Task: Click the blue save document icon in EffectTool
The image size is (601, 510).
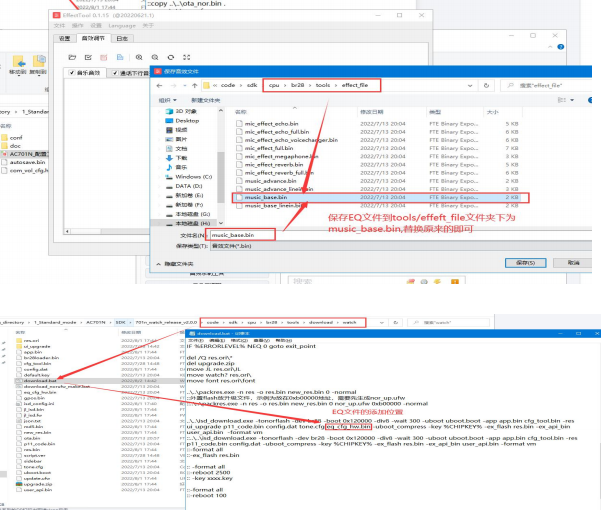Action: coord(120,57)
